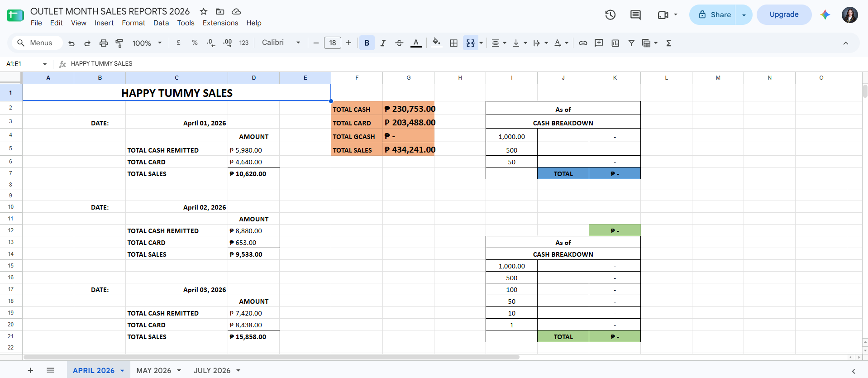
Task: Undo the last action
Action: 72,43
